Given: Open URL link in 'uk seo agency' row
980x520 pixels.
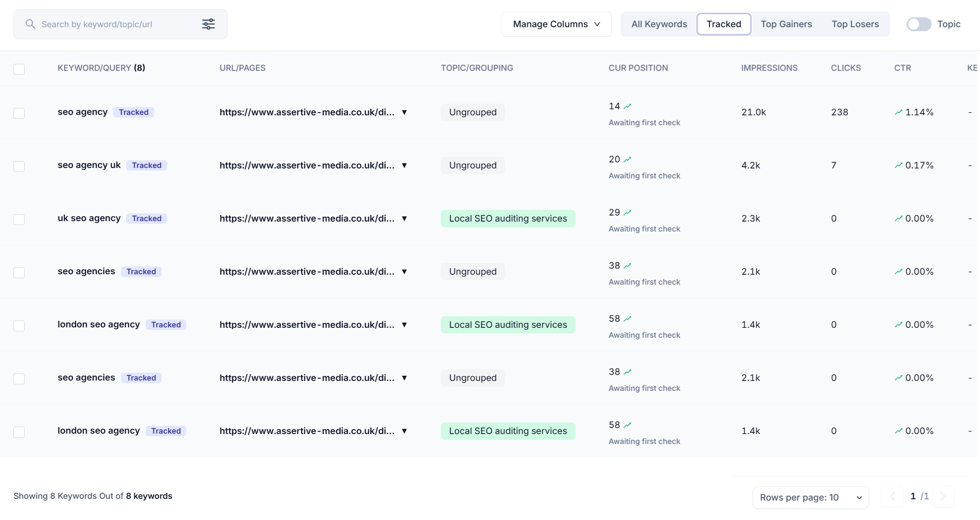Looking at the screenshot, I should pyautogui.click(x=307, y=219).
